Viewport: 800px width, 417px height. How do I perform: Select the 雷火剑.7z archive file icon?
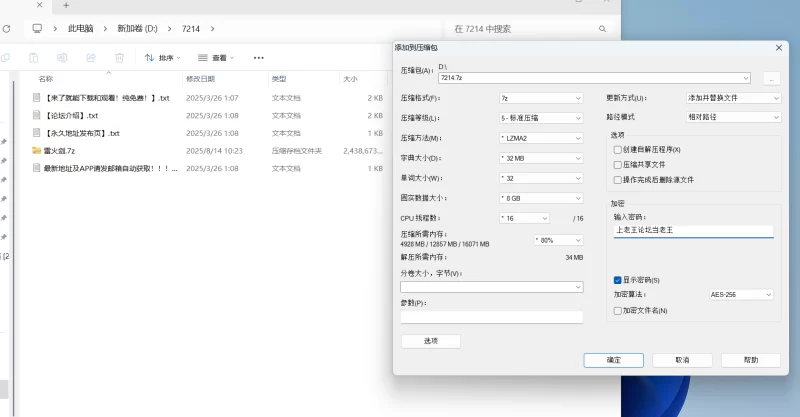click(37, 150)
